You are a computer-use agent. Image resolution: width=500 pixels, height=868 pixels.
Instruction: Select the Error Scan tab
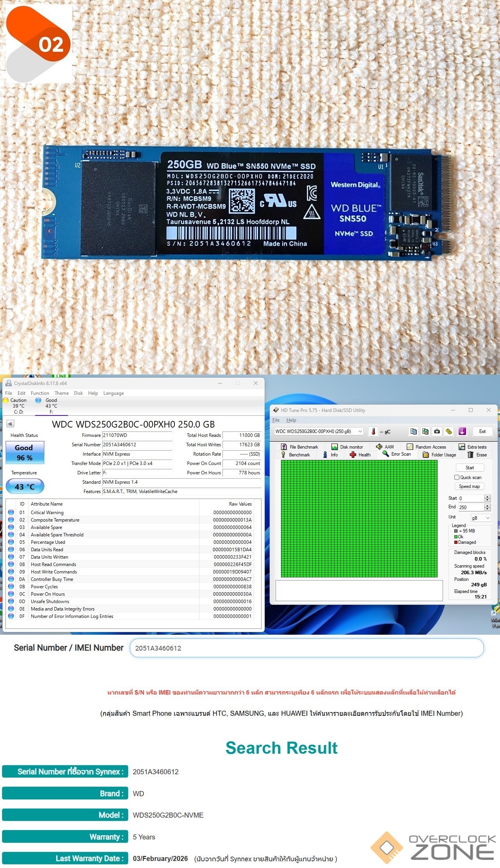(x=397, y=454)
